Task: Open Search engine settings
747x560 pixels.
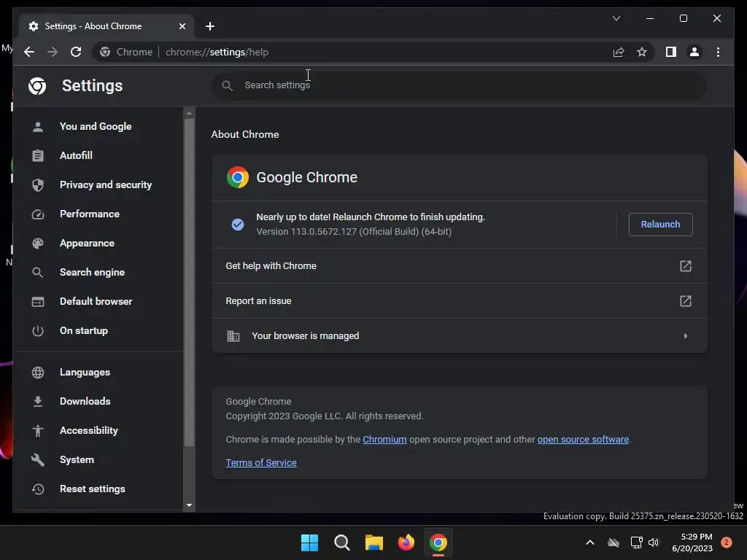Action: point(92,272)
